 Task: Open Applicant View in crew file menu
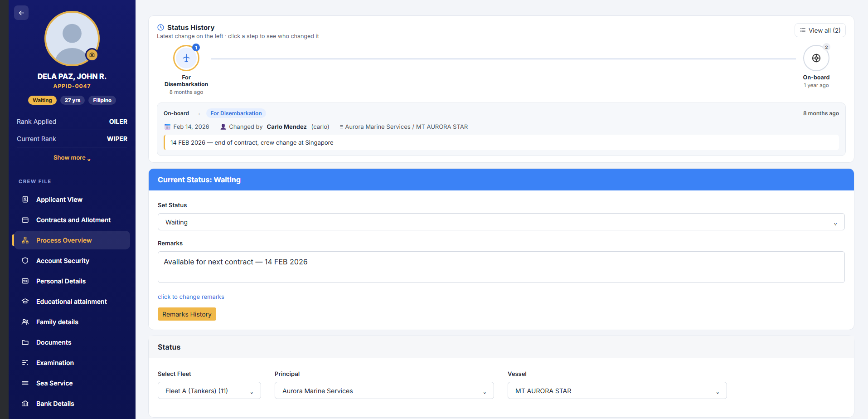point(72,200)
